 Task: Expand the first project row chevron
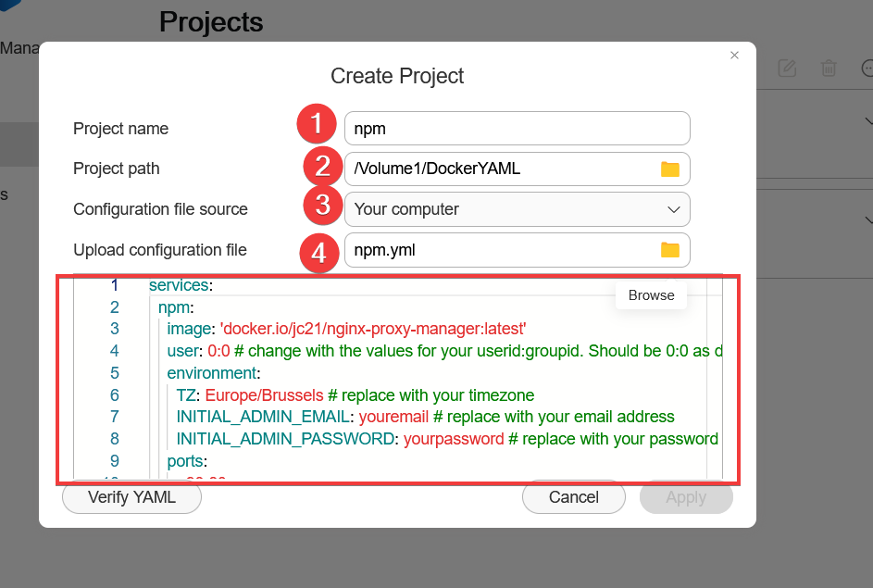click(x=867, y=121)
